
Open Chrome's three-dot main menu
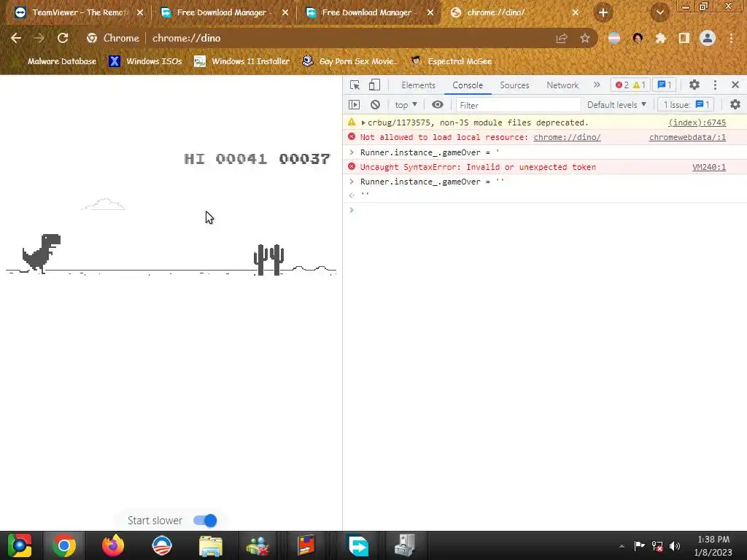coord(731,38)
